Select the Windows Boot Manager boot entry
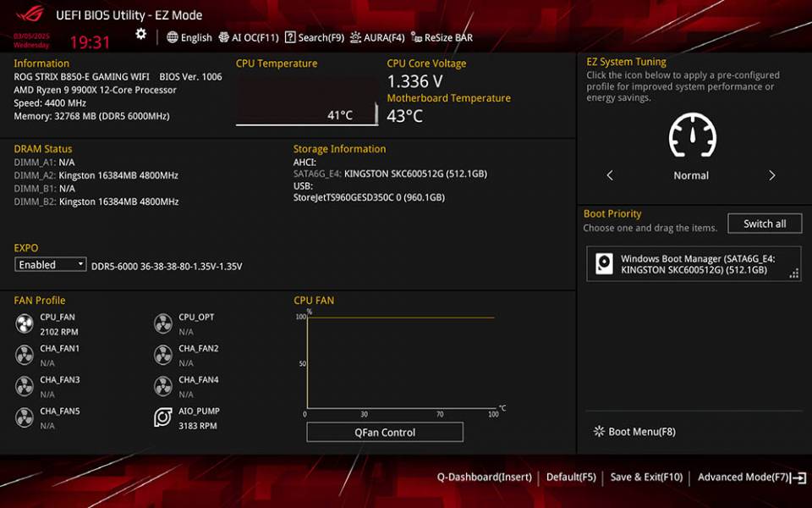Viewport: 812px width, 508px height. pyautogui.click(x=694, y=264)
